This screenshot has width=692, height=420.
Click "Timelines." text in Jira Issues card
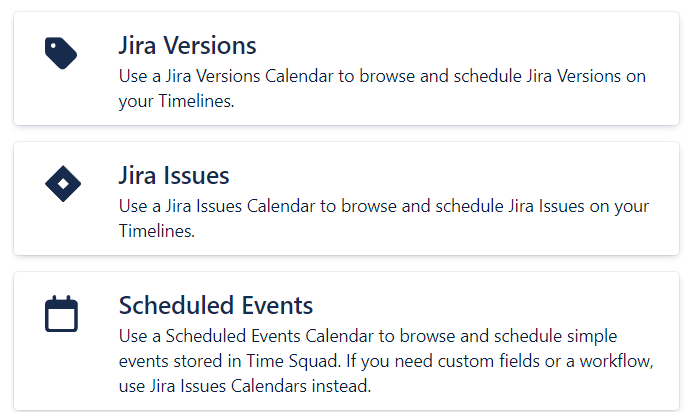[x=156, y=232]
